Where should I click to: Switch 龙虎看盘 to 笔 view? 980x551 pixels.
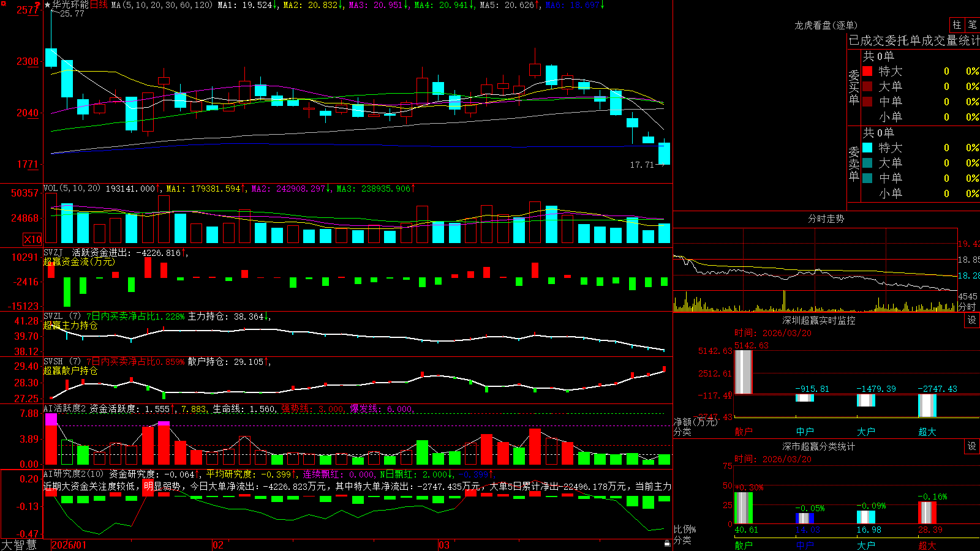[972, 24]
